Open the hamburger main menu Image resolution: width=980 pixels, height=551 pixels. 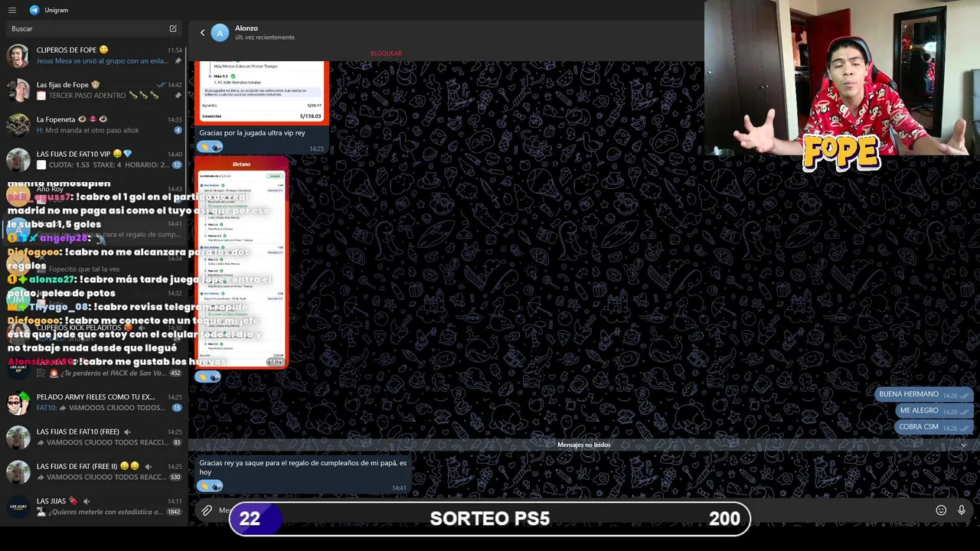(x=11, y=10)
